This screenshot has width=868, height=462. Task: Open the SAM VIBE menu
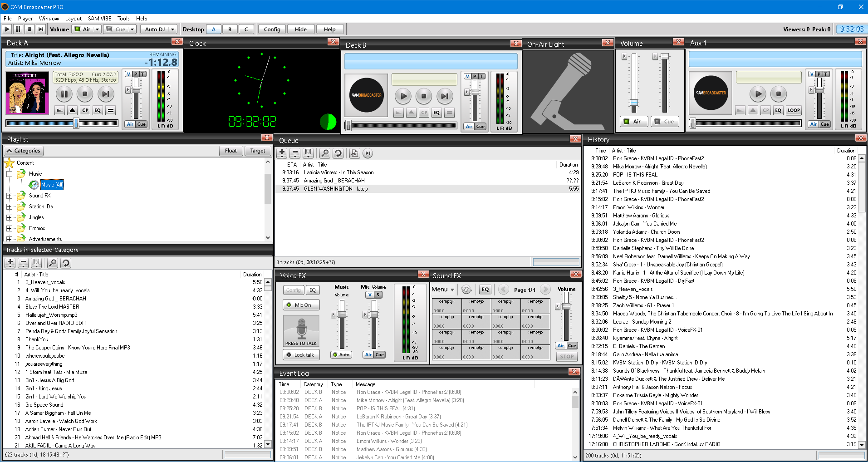[99, 19]
